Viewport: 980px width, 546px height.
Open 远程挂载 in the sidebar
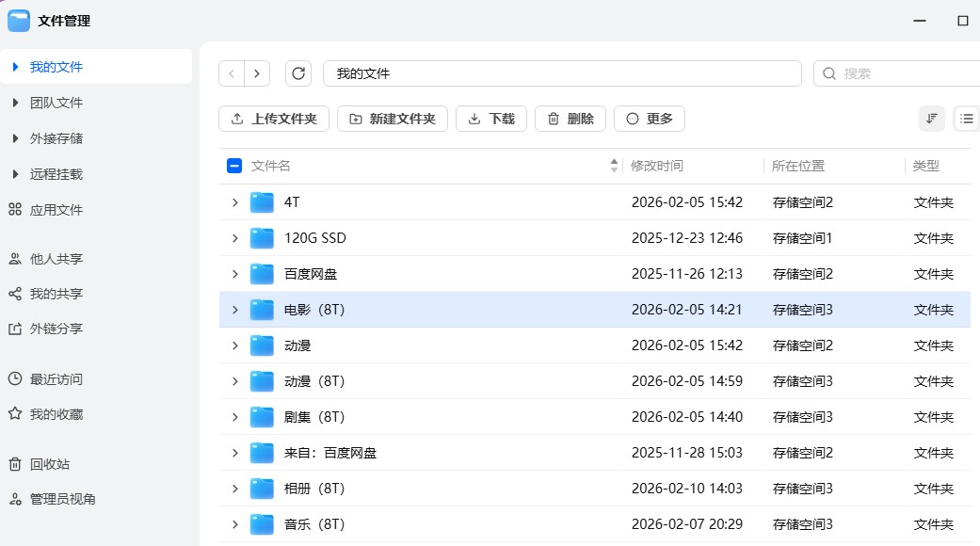pyautogui.click(x=56, y=173)
